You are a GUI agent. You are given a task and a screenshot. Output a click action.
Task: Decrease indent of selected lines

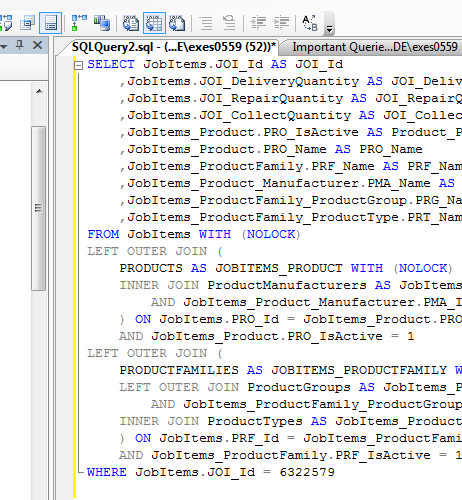[x=258, y=23]
